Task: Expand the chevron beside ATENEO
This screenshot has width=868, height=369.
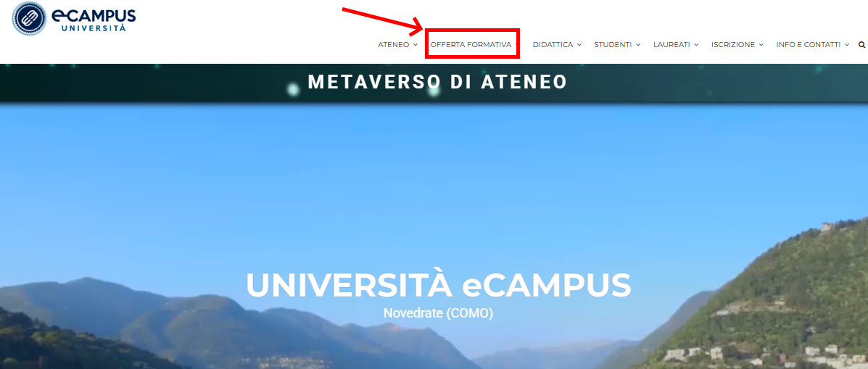Action: click(416, 45)
